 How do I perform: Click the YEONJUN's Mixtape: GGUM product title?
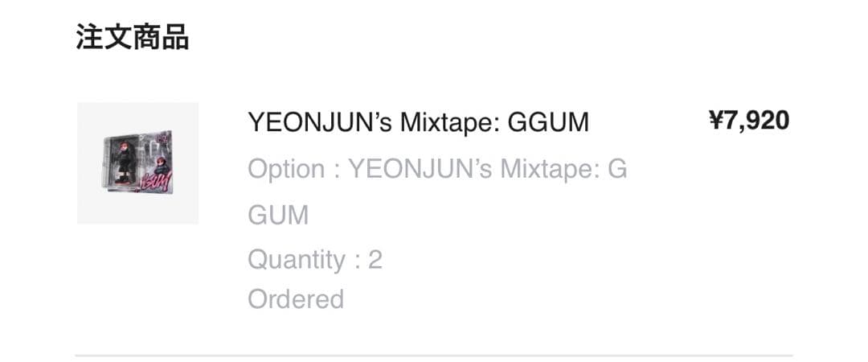point(418,122)
